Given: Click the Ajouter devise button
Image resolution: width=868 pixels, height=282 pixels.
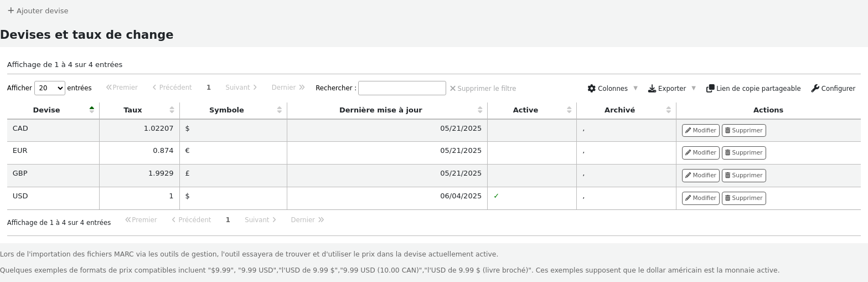Looking at the screenshot, I should 38,11.
